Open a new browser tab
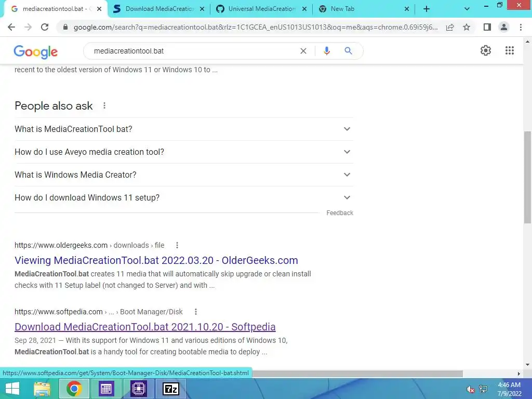532x399 pixels. pos(427,9)
